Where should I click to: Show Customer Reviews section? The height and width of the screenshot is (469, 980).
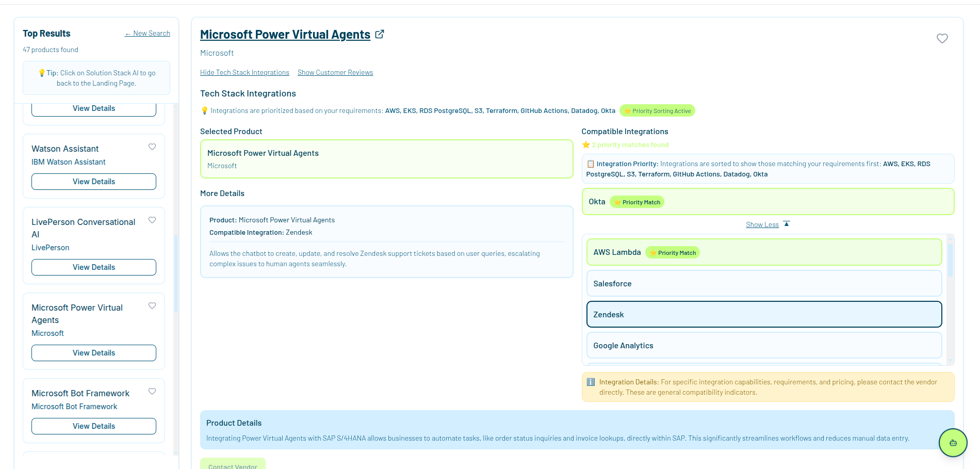pos(335,72)
